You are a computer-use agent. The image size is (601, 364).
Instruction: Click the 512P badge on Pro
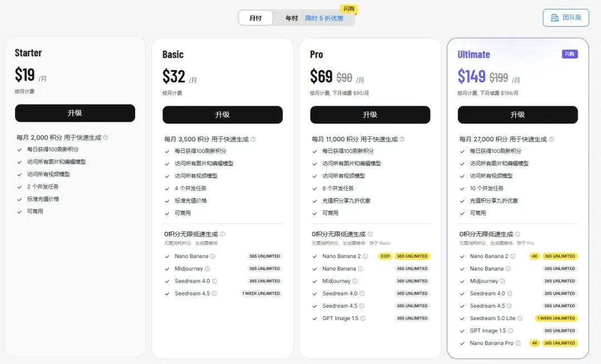pyautogui.click(x=385, y=257)
